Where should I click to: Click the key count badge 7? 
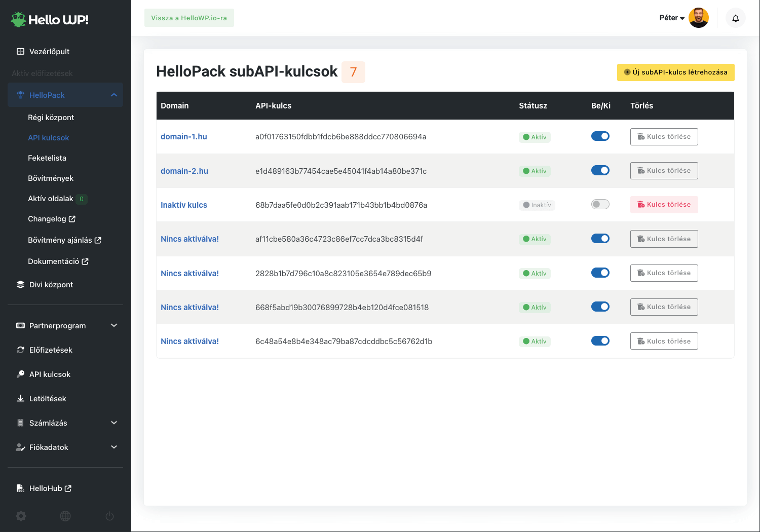353,72
